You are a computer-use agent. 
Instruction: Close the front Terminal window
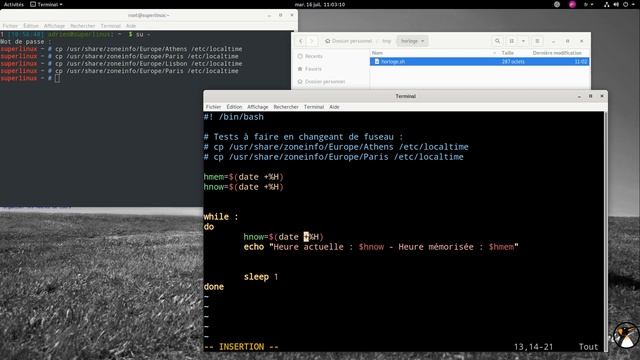point(602,96)
